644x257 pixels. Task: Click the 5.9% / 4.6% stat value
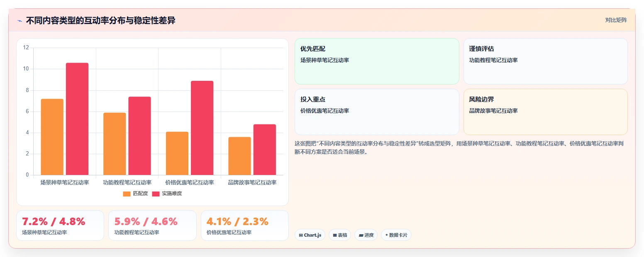[x=146, y=221]
